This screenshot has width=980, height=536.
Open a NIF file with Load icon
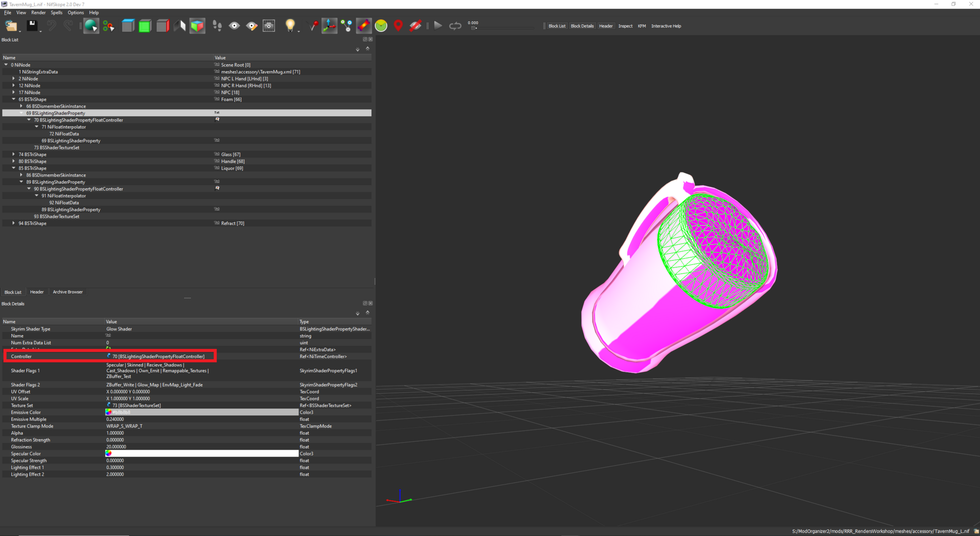tap(11, 25)
